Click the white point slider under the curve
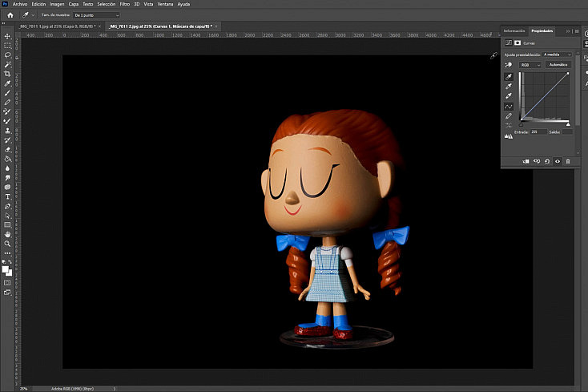Screen dimensions: 588x392 pos(568,124)
